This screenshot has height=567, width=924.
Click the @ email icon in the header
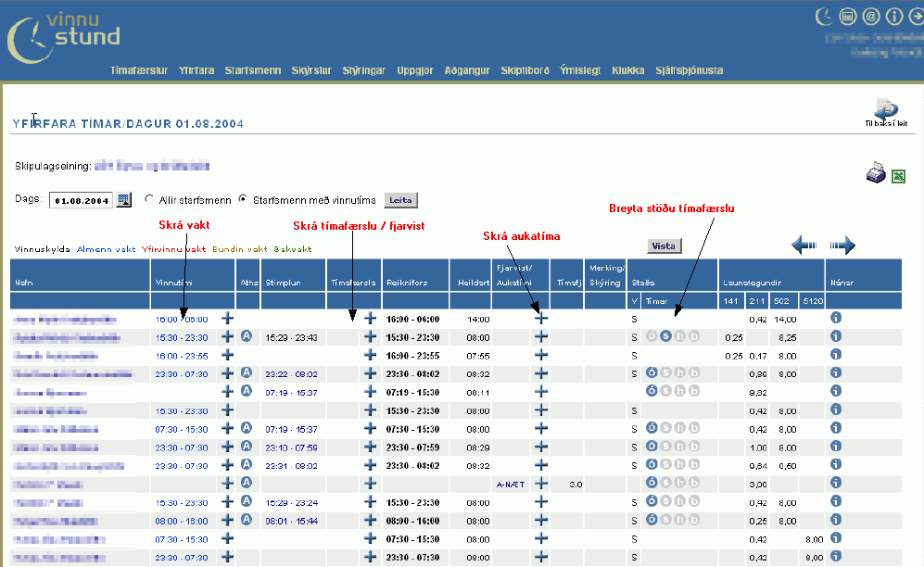point(871,17)
